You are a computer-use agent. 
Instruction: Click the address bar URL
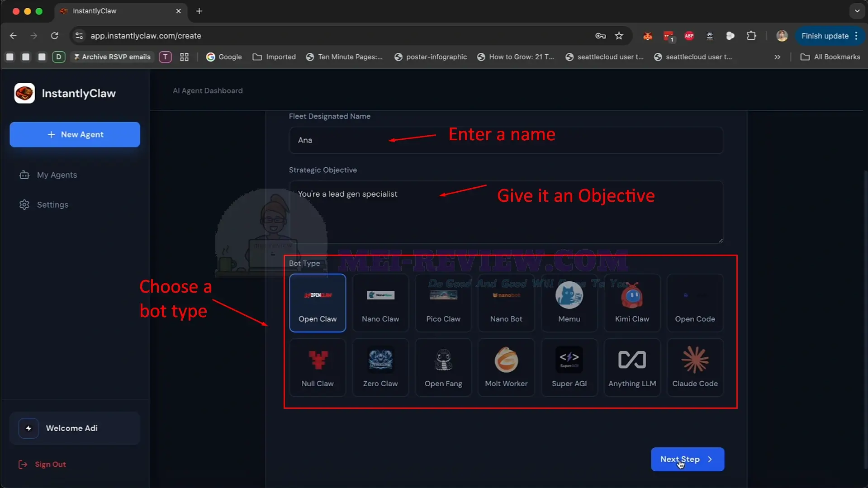click(x=146, y=36)
